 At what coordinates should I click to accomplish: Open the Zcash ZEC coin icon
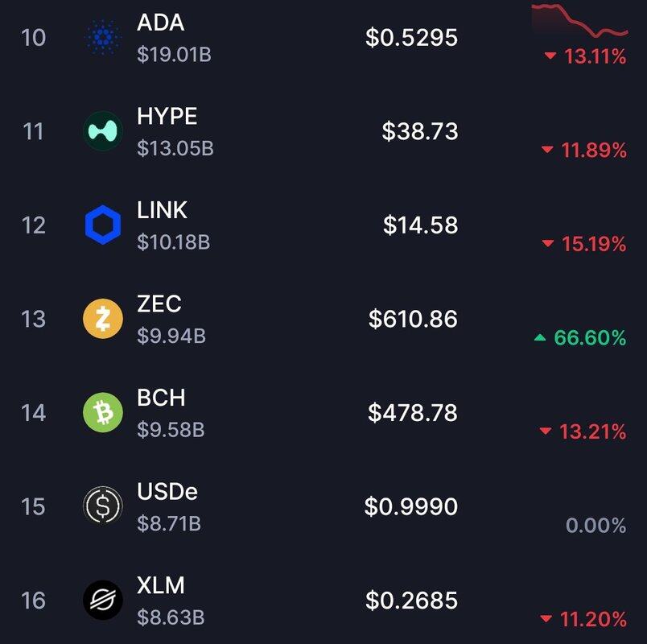pyautogui.click(x=102, y=319)
